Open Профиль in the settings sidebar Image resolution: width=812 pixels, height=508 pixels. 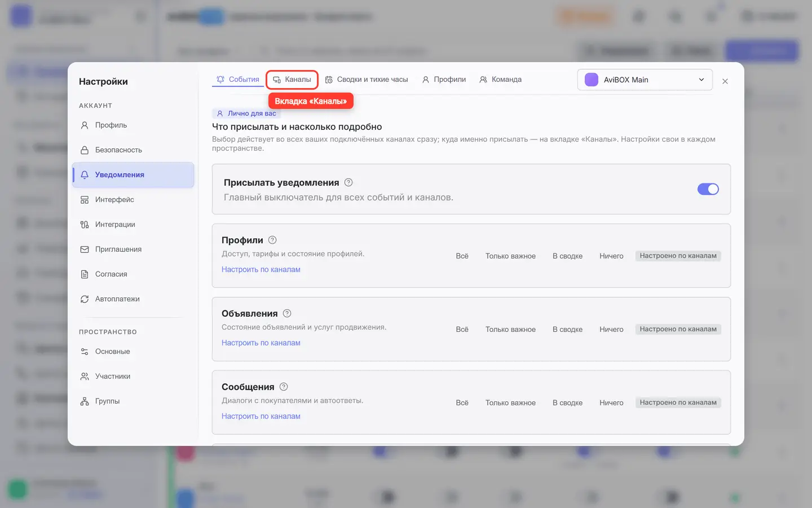[133, 125]
